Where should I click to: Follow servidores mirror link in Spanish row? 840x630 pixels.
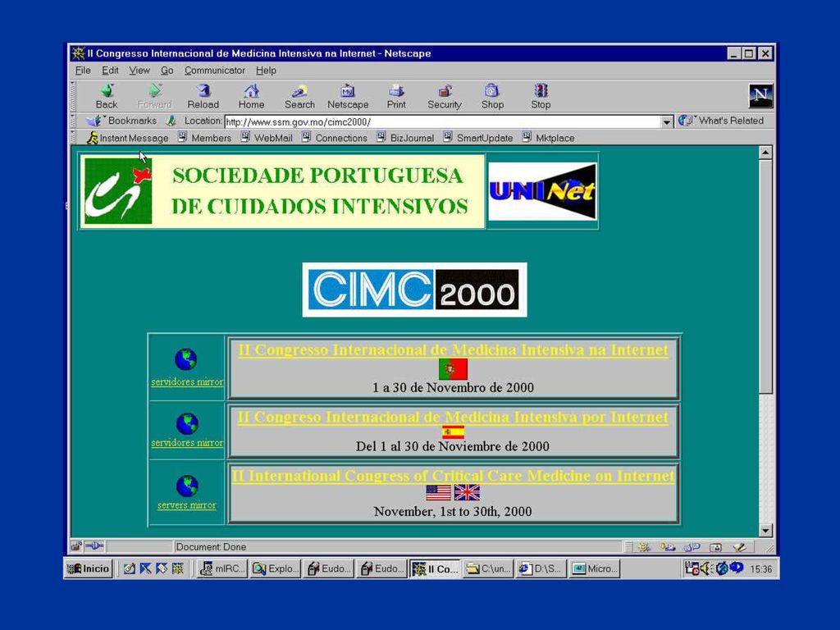pyautogui.click(x=187, y=443)
